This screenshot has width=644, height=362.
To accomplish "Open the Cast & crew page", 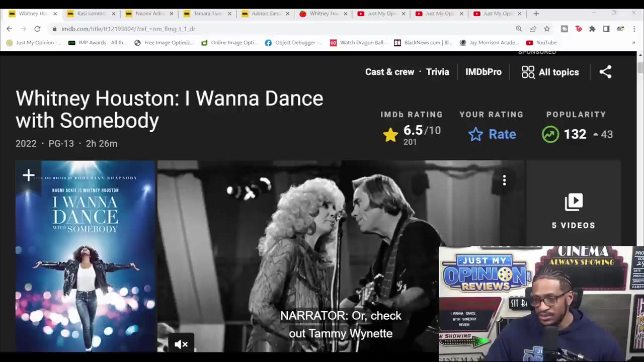I will click(389, 72).
